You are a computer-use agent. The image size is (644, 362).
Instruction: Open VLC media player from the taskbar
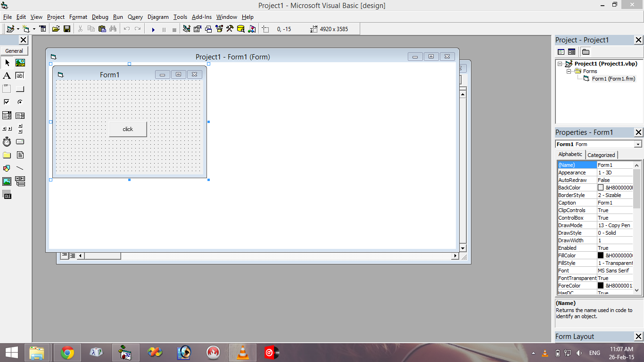pos(243,353)
